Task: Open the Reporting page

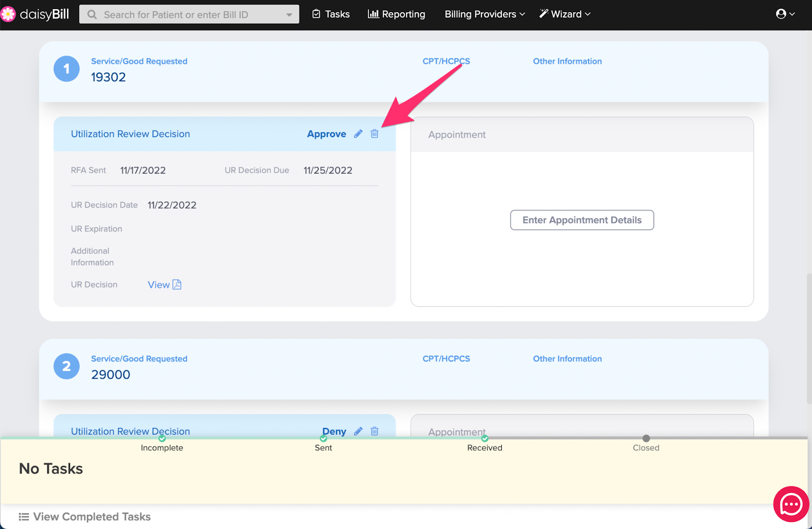Action: coord(396,14)
